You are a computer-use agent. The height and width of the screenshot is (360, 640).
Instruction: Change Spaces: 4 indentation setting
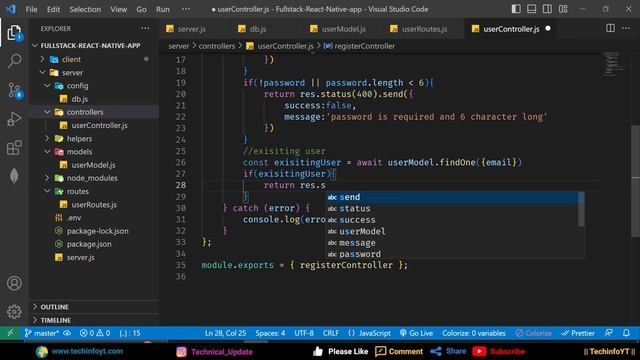(x=270, y=333)
